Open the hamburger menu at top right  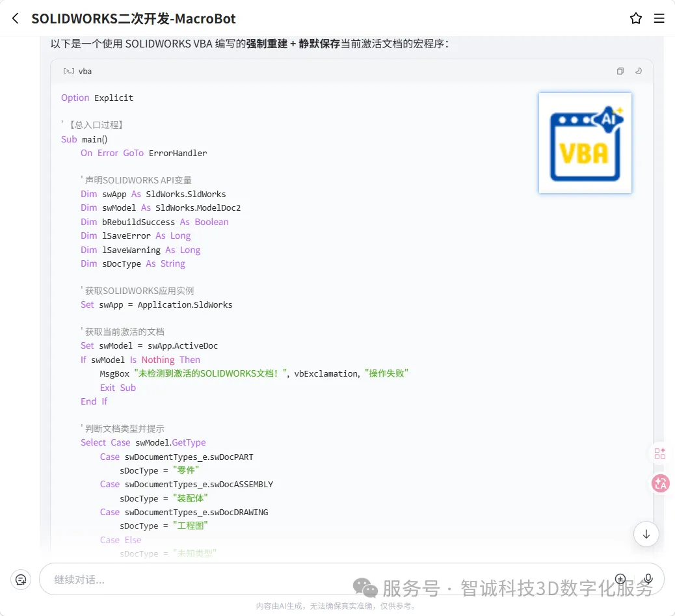coord(659,18)
